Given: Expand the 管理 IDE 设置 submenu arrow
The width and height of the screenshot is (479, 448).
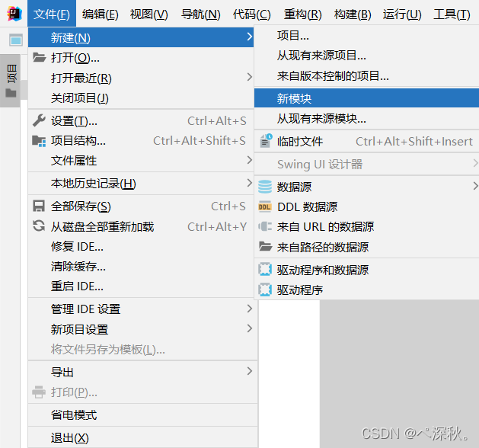Looking at the screenshot, I should pyautogui.click(x=249, y=309).
